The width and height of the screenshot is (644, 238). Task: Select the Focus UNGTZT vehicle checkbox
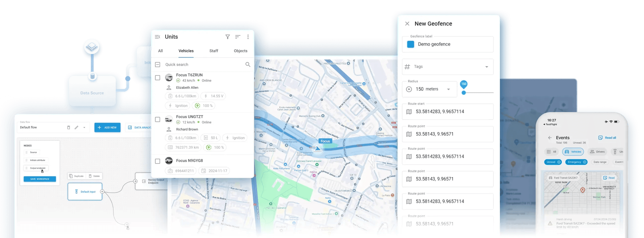click(158, 119)
